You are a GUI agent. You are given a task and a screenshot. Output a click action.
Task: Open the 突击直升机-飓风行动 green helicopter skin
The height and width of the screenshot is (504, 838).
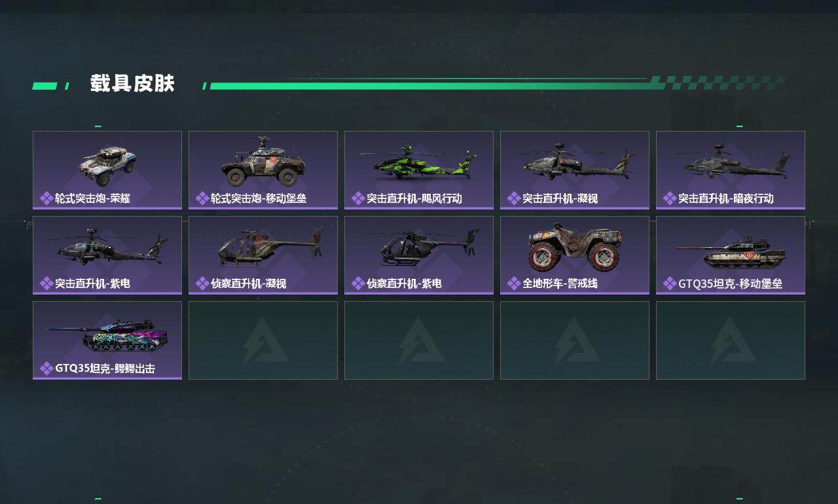tap(419, 170)
